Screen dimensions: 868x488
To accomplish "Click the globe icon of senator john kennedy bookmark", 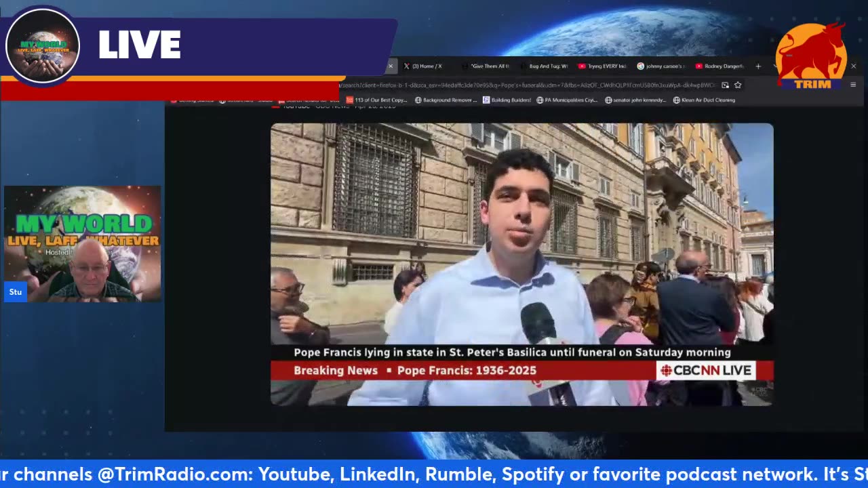I will 608,100.
